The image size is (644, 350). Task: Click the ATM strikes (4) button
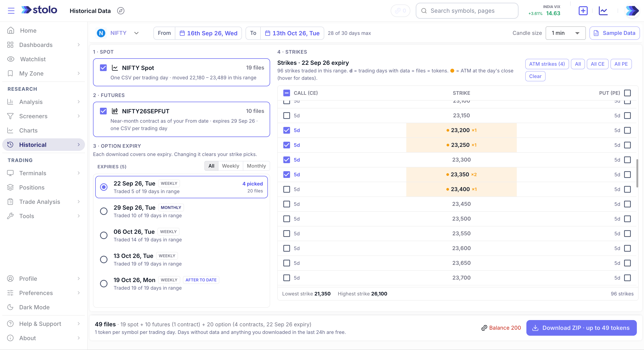(547, 64)
